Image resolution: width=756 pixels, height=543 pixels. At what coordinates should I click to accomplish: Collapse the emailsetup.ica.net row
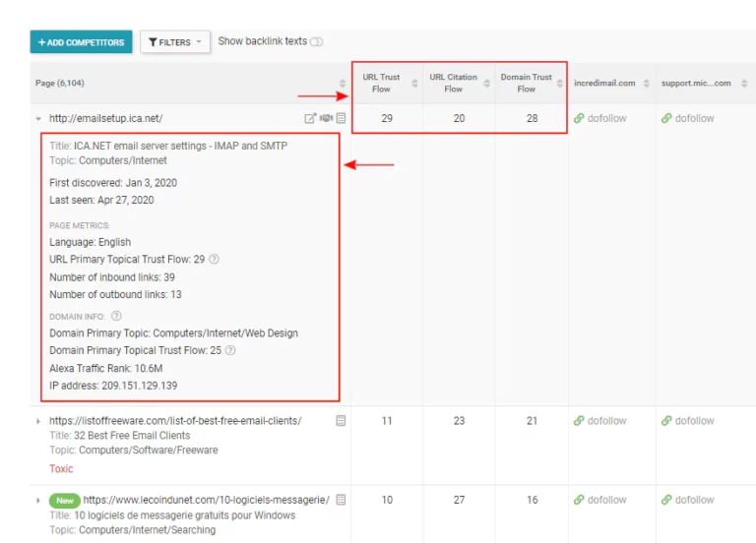point(38,118)
